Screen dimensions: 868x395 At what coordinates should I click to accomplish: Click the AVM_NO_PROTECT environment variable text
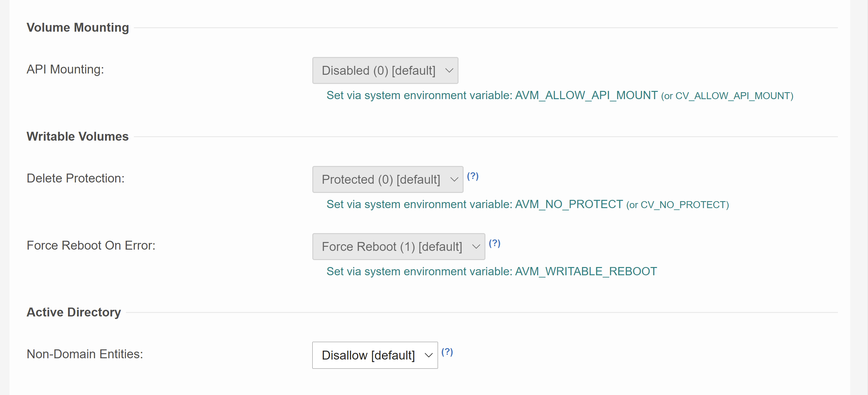569,204
